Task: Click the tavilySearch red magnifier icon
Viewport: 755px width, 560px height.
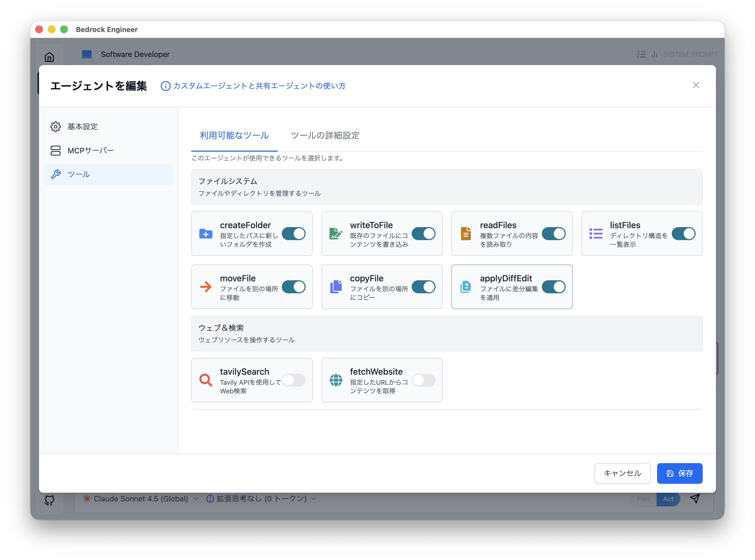Action: click(206, 380)
